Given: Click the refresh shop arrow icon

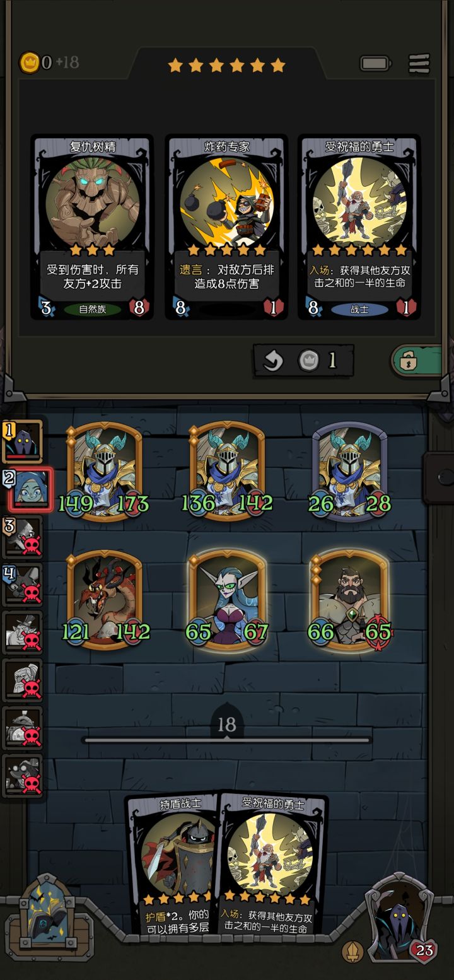Looking at the screenshot, I should point(273,361).
